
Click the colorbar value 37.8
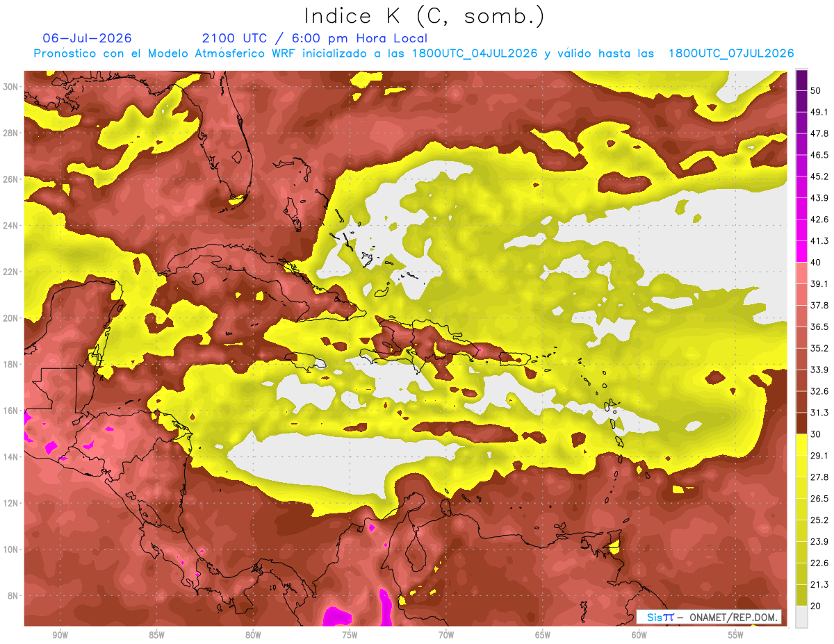pyautogui.click(x=819, y=306)
